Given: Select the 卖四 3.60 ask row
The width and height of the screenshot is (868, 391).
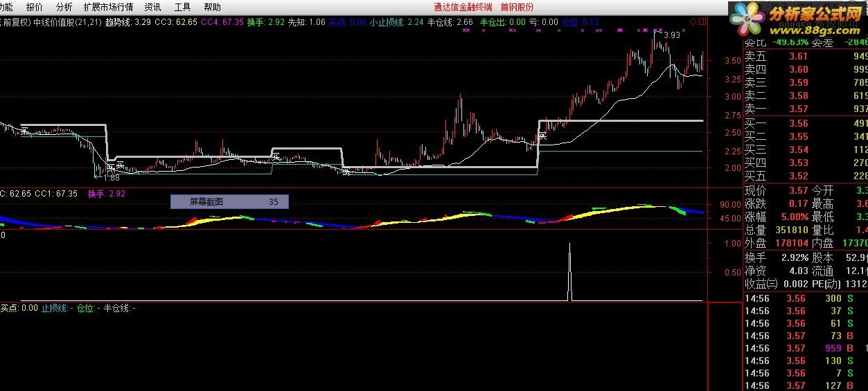Looking at the screenshot, I should coord(806,70).
